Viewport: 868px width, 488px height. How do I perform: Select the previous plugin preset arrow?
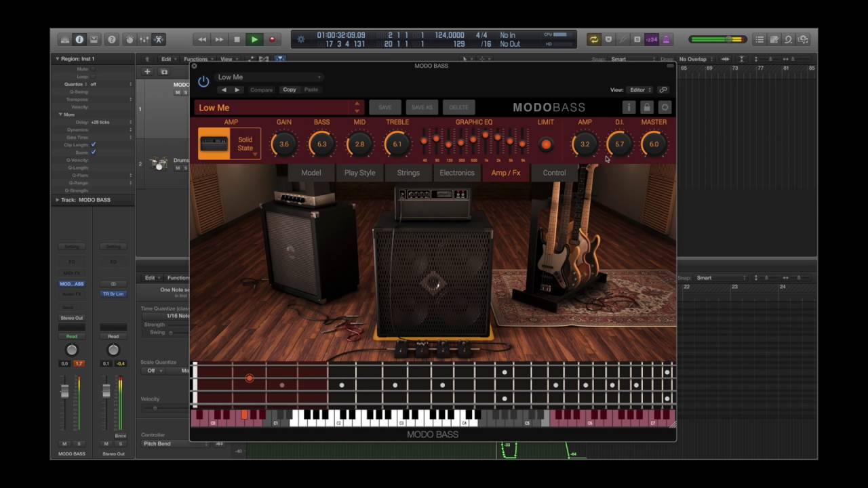[224, 89]
